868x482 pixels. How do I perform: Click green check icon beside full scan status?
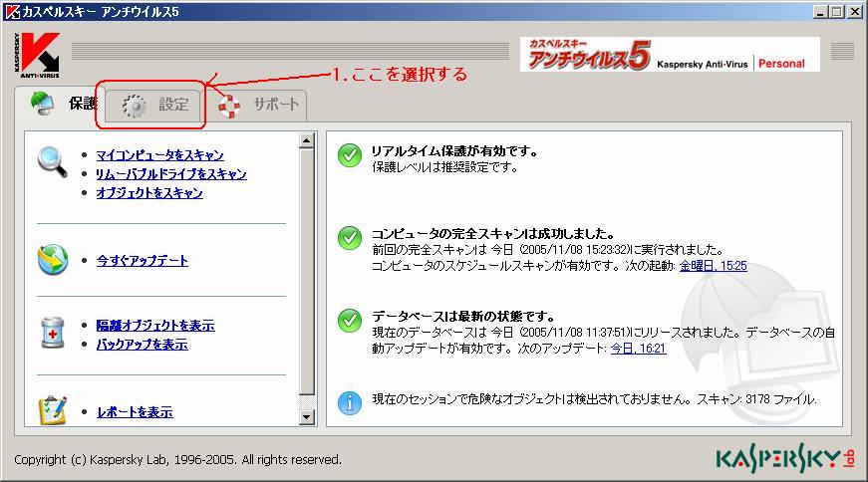coord(350,238)
